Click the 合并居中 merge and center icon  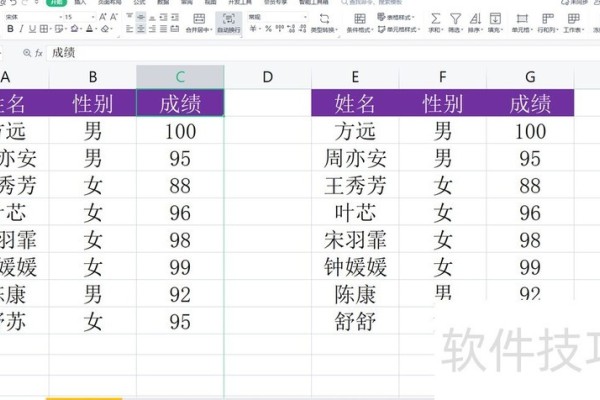199,19
